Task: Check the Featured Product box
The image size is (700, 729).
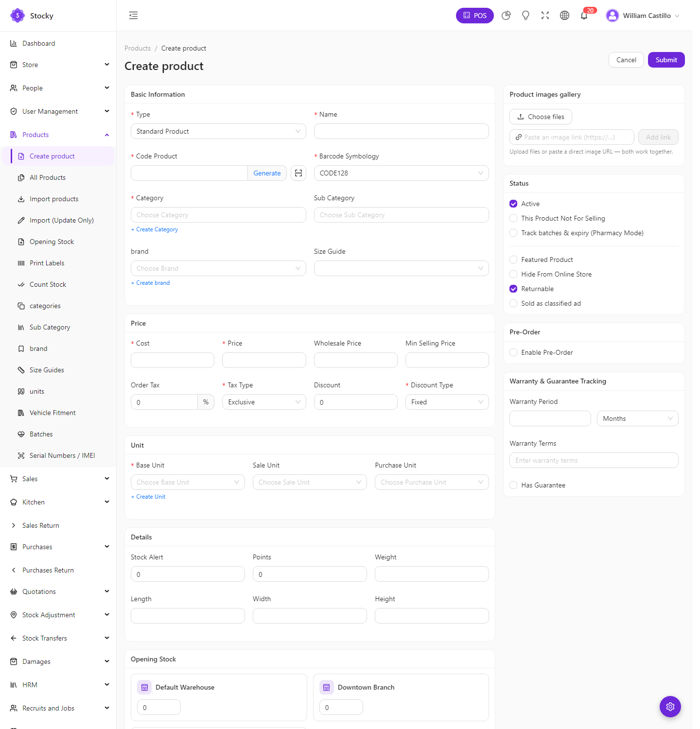Action: tap(513, 260)
